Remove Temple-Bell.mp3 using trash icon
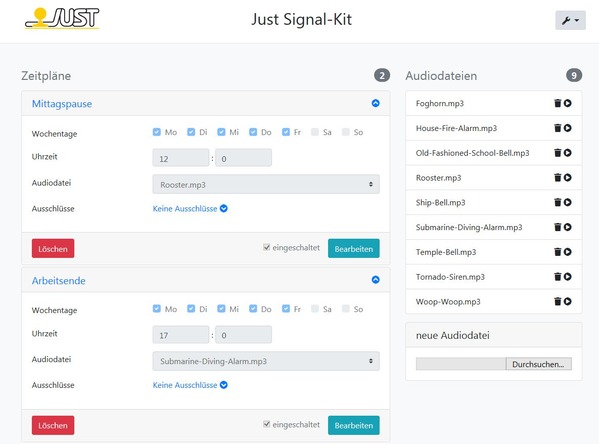The width and height of the screenshot is (599, 444). (x=558, y=252)
